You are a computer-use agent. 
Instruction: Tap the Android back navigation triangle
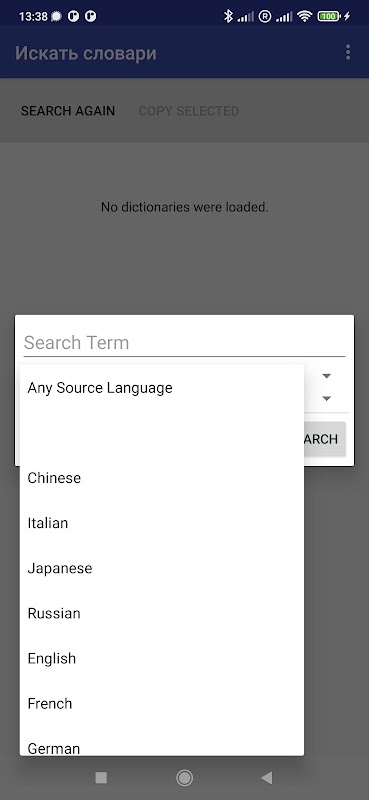[266, 778]
